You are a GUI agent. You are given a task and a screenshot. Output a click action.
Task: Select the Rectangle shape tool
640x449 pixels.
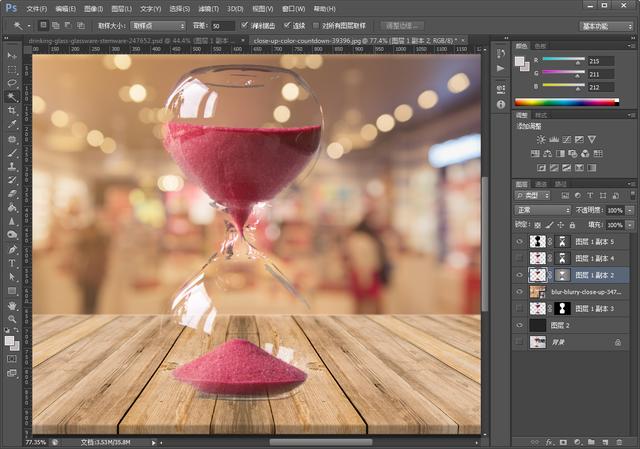tap(12, 291)
